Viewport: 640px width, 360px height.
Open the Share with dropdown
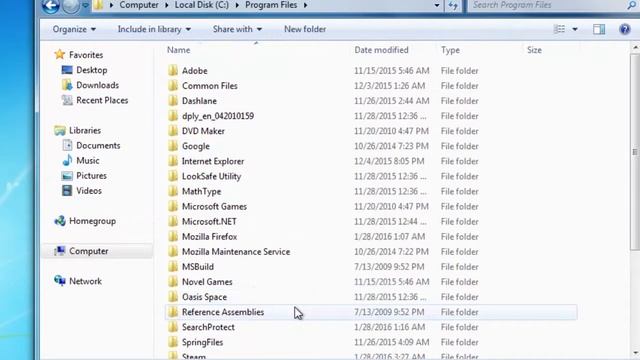237,29
